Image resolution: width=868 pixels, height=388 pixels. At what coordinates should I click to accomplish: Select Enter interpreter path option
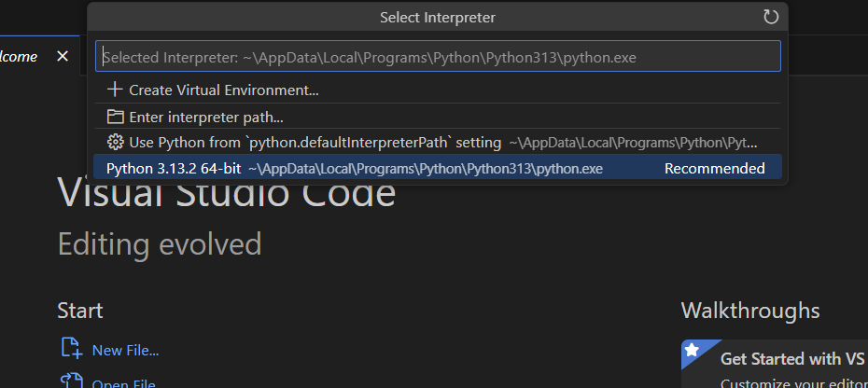(438, 117)
